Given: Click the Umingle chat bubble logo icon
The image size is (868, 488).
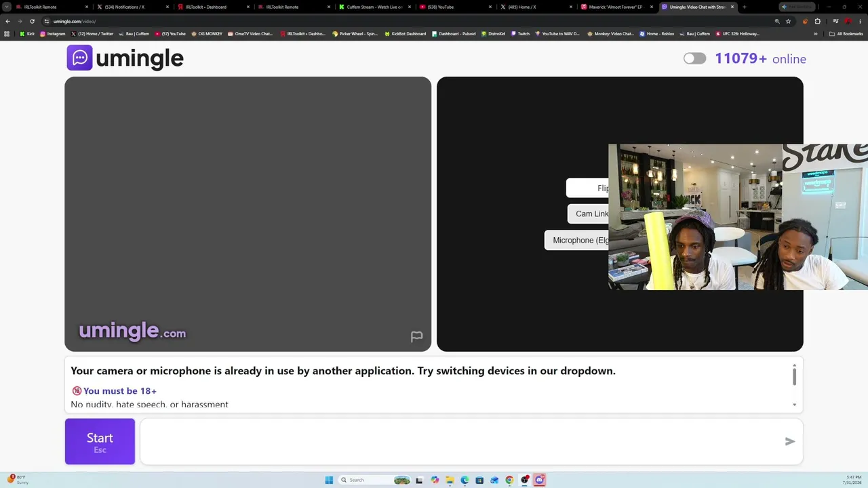Looking at the screenshot, I should (79, 58).
